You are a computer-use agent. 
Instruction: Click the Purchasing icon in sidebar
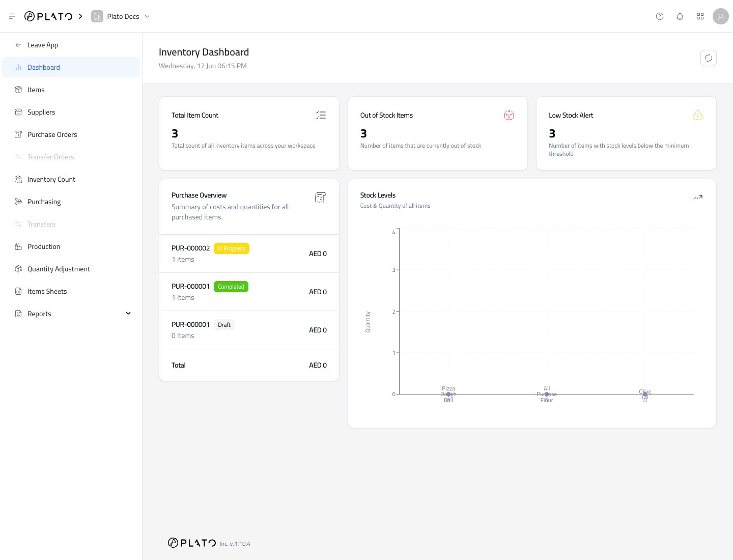18,202
